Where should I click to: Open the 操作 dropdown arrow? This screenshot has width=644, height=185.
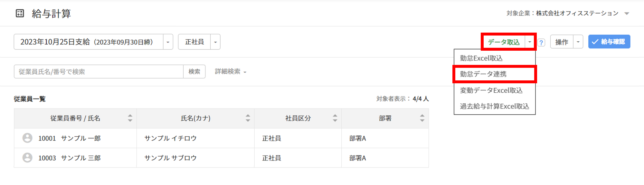tap(578, 42)
